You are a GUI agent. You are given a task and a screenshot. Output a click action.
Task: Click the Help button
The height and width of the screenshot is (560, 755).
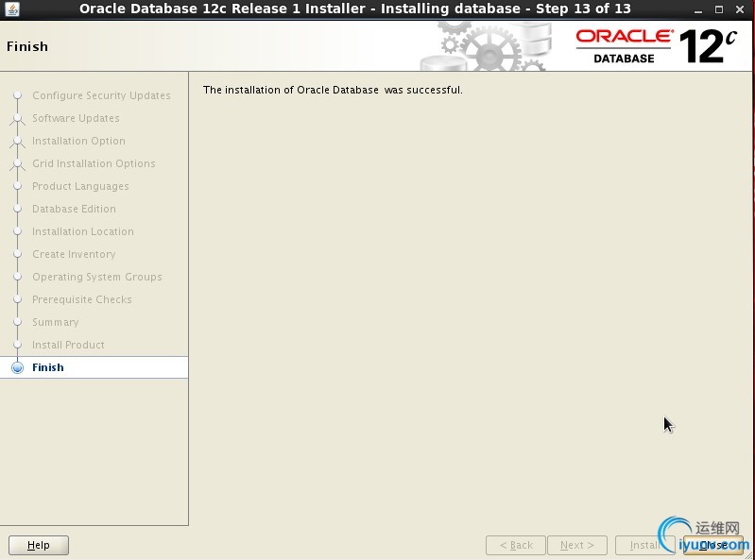pyautogui.click(x=39, y=545)
